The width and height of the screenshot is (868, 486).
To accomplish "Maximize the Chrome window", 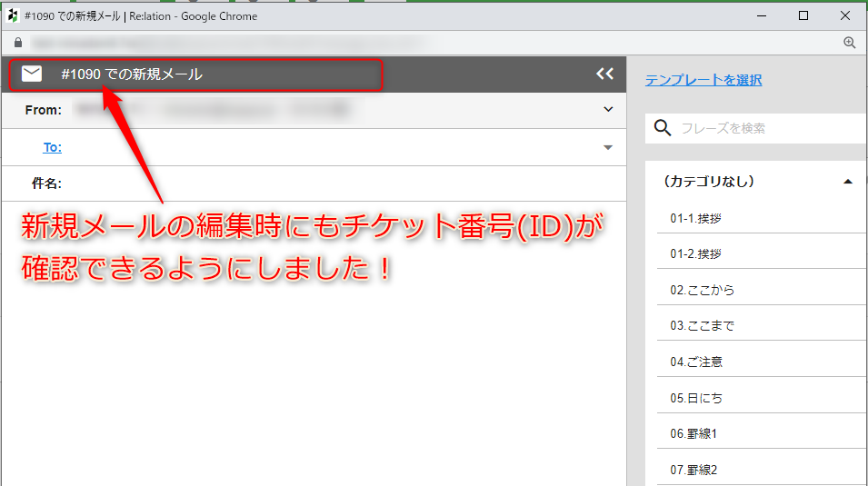I will coord(803,15).
